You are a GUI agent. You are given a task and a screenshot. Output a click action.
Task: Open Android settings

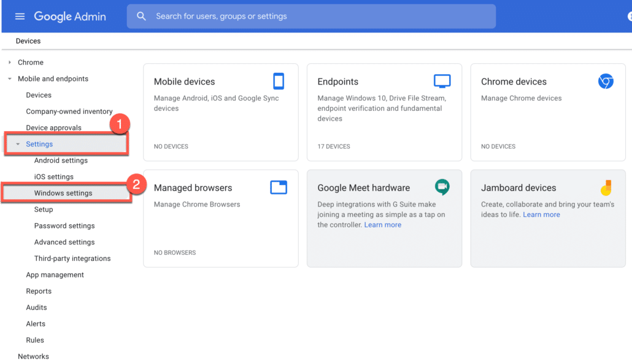[61, 161]
